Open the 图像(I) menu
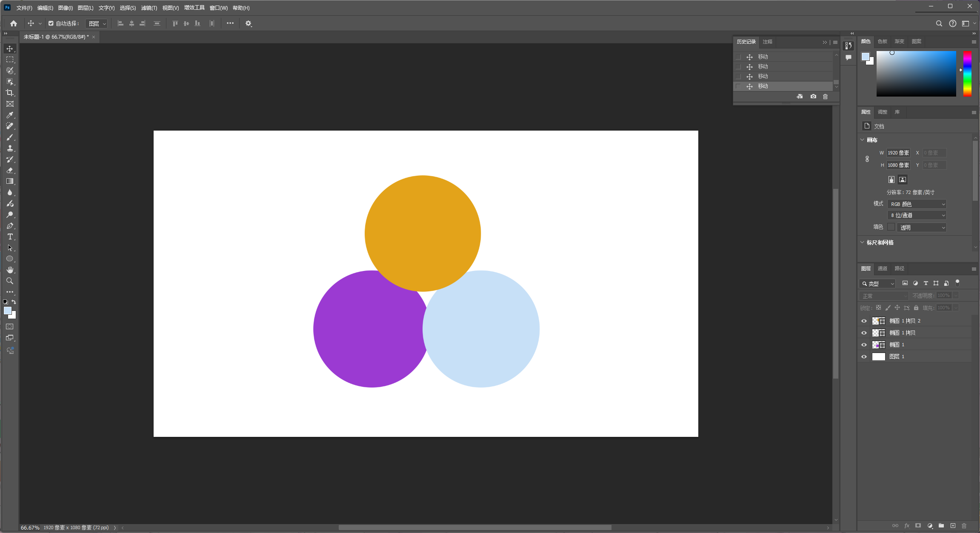This screenshot has height=533, width=980. (x=65, y=8)
